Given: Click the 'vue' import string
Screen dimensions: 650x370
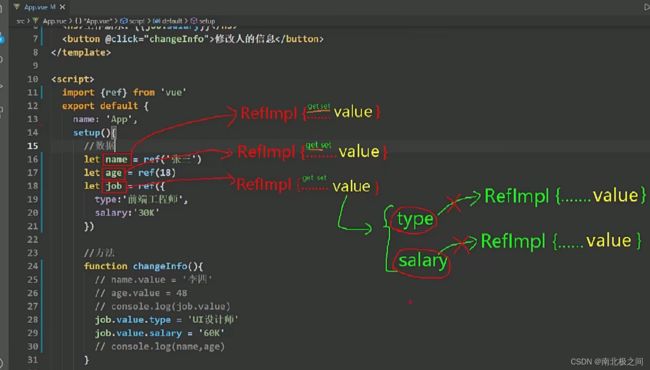Looking at the screenshot, I should point(173,92).
